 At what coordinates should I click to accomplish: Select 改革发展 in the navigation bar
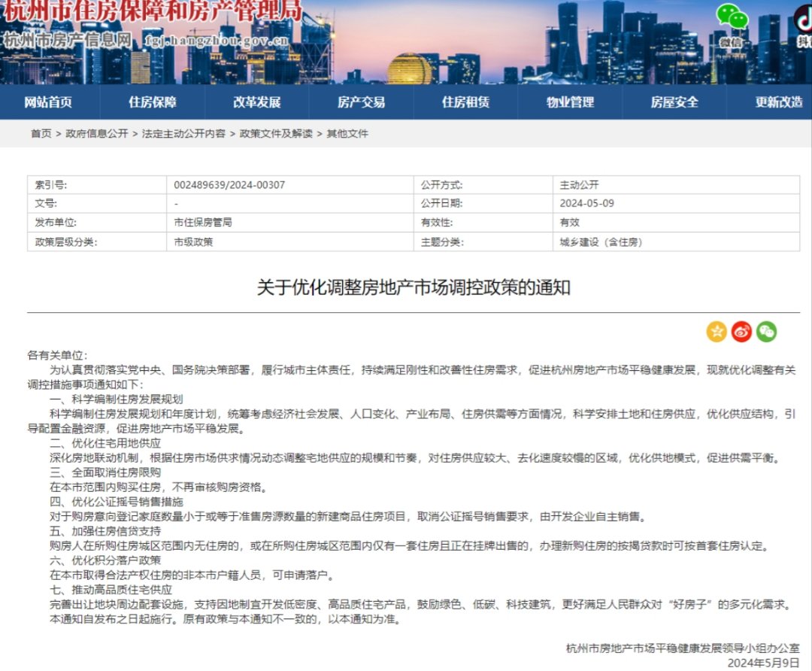[x=257, y=102]
